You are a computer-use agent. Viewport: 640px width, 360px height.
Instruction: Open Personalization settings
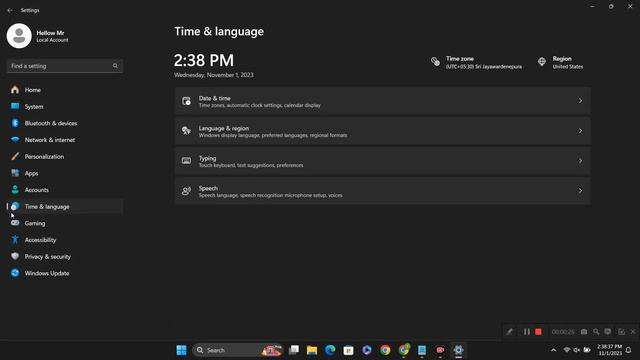point(65,157)
